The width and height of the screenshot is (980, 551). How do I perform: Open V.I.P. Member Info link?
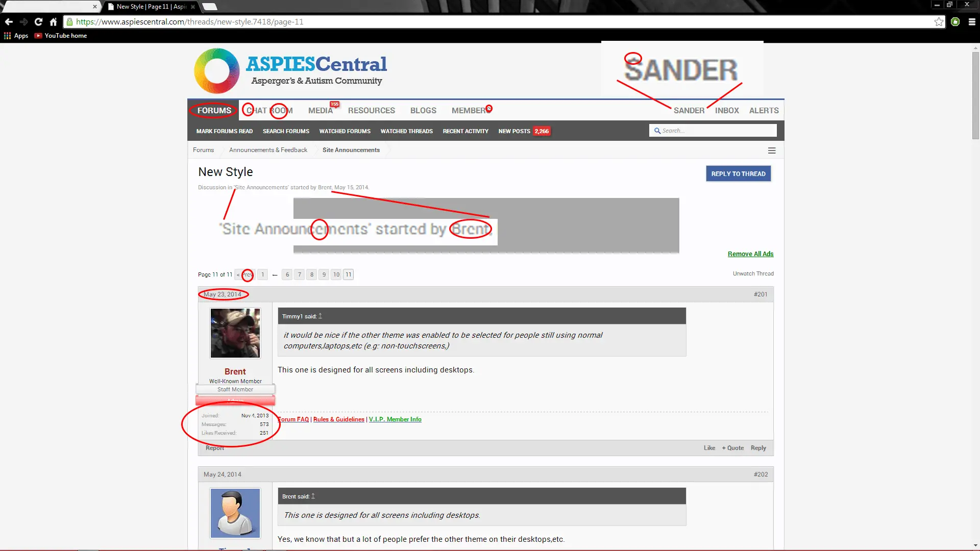tap(395, 419)
